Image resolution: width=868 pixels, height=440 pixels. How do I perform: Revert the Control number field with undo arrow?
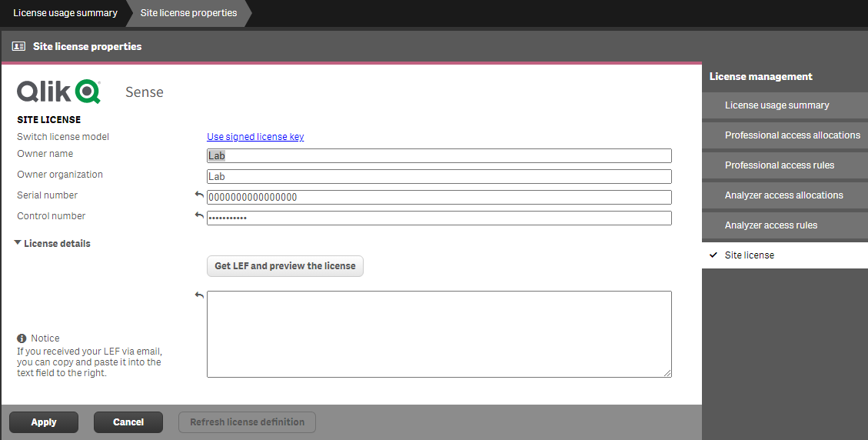[199, 215]
